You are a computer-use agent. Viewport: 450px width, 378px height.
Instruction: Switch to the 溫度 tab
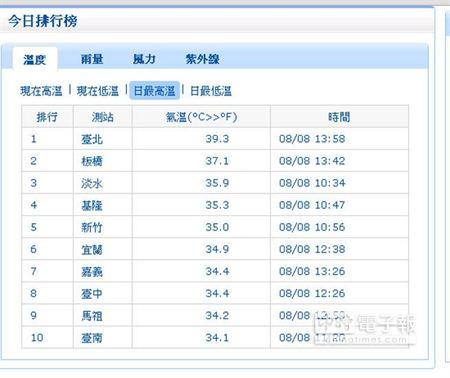(x=35, y=60)
